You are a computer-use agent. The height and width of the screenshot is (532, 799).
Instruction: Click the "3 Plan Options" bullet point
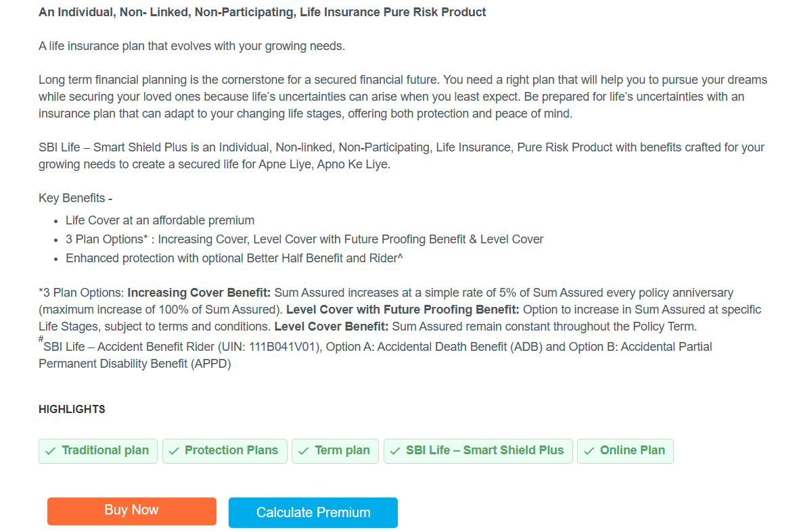[x=304, y=239]
